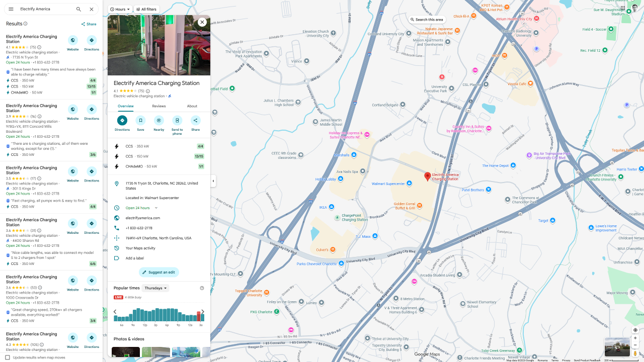This screenshot has width=644, height=362.
Task: Switch to the About tab
Action: pyautogui.click(x=192, y=106)
